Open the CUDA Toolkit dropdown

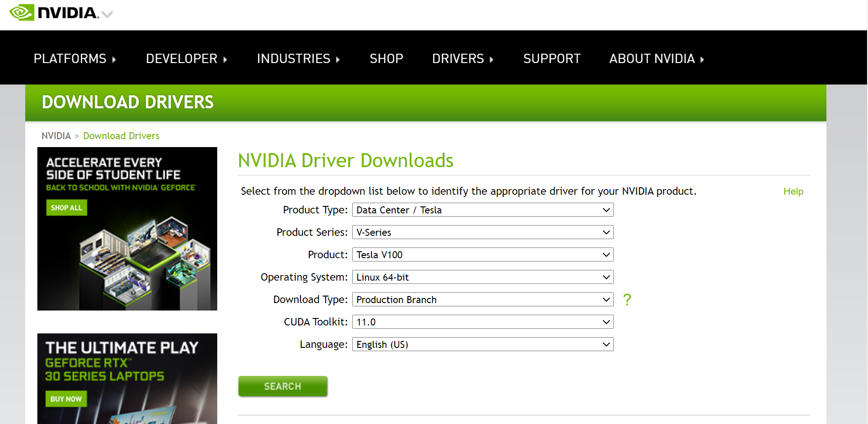click(x=483, y=322)
